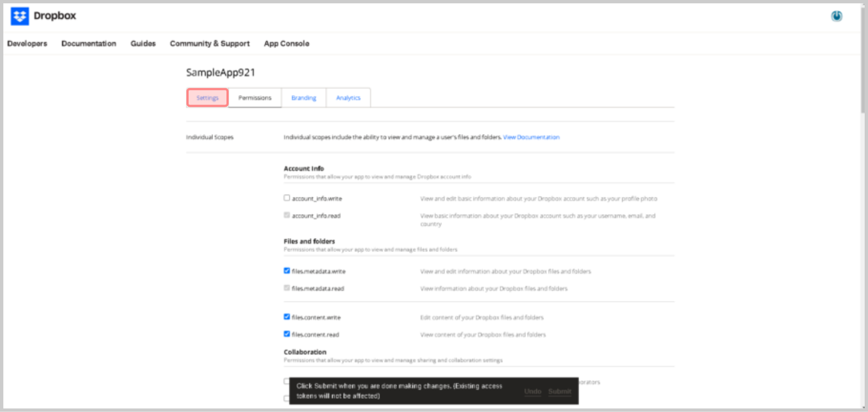This screenshot has width=868, height=412.
Task: Open the Branding tab
Action: [304, 98]
